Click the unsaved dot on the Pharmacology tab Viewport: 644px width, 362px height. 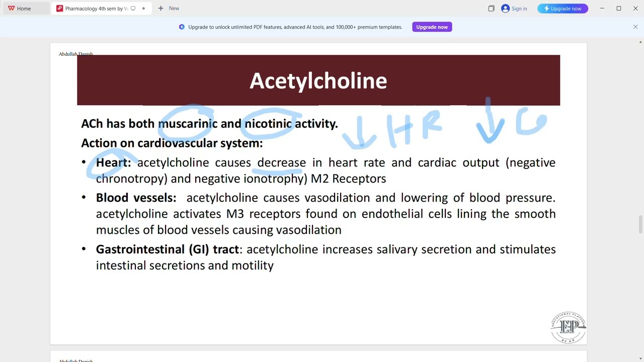(x=143, y=9)
